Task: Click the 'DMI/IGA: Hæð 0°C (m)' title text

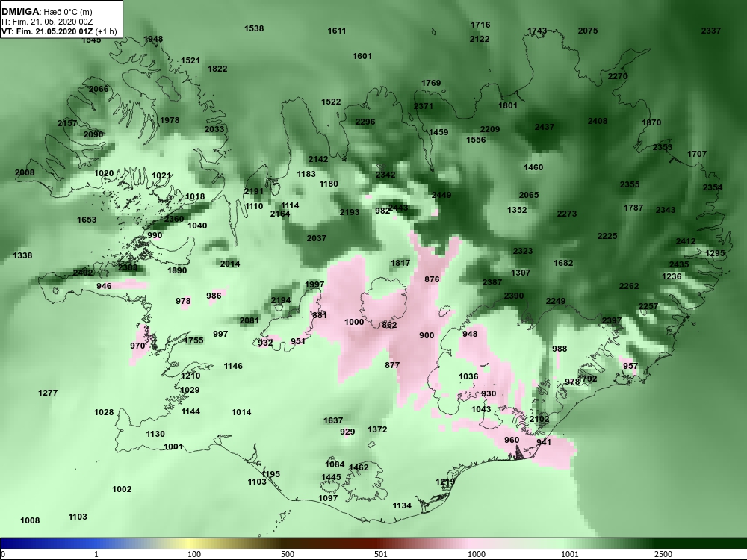Action: (46, 12)
